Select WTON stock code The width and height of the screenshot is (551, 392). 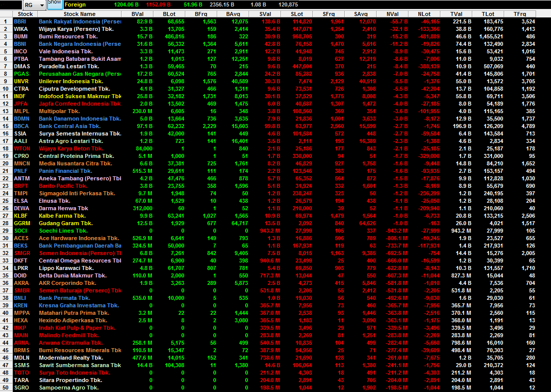[x=22, y=148]
